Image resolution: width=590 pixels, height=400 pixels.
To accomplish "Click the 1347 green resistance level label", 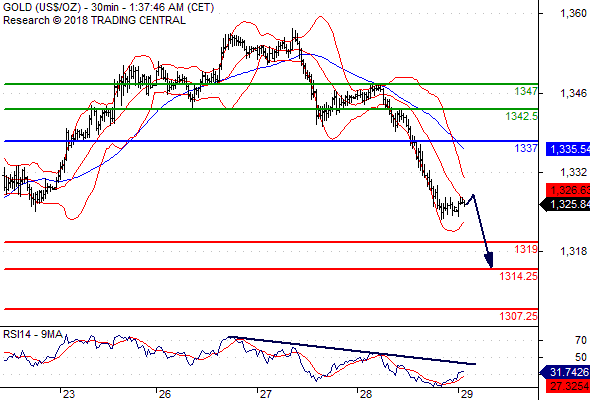I will click(x=526, y=91).
